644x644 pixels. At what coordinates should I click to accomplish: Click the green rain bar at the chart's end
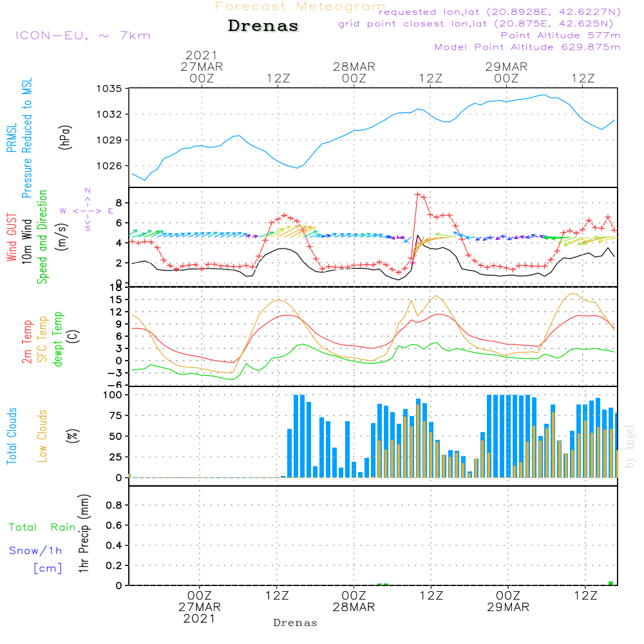point(611,583)
